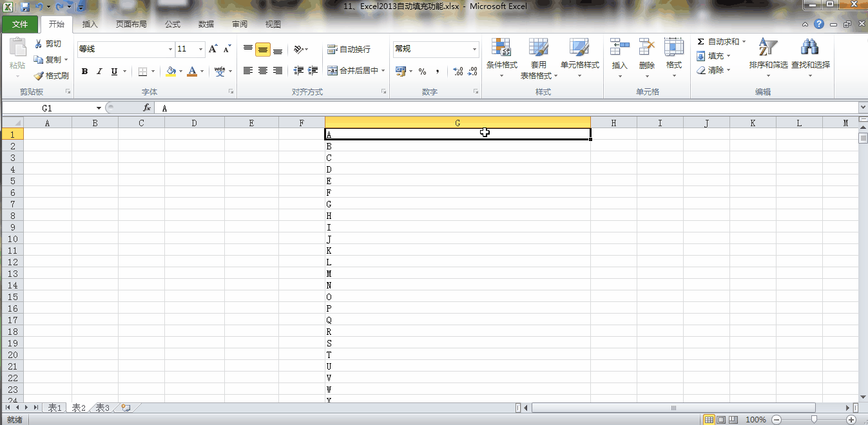868x425 pixels.
Task: Click Insert cells (插入)
Action: (619, 58)
